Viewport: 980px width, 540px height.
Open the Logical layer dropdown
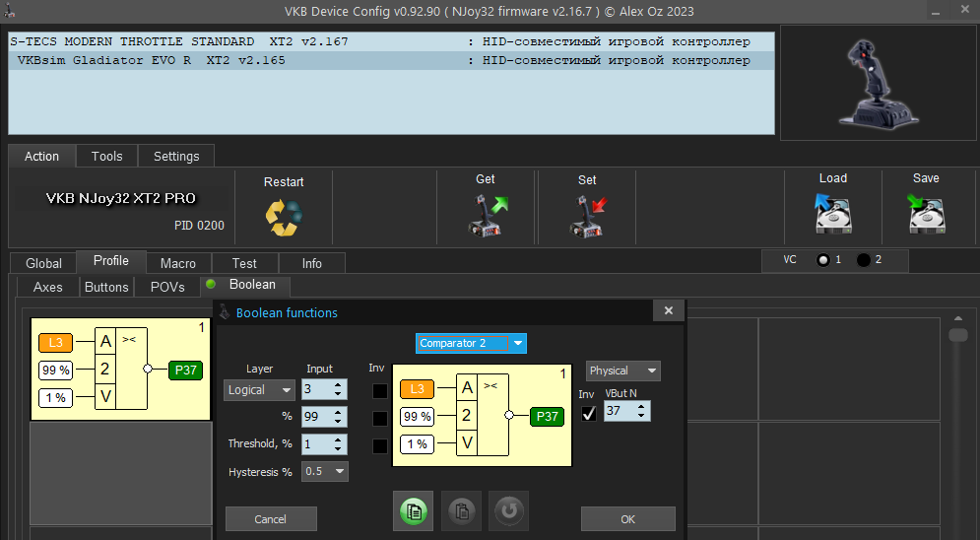coord(259,390)
